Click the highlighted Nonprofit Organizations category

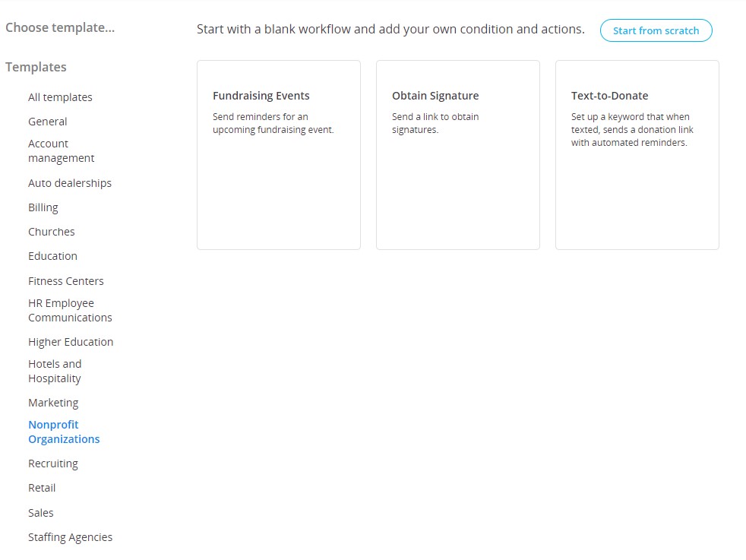point(64,432)
